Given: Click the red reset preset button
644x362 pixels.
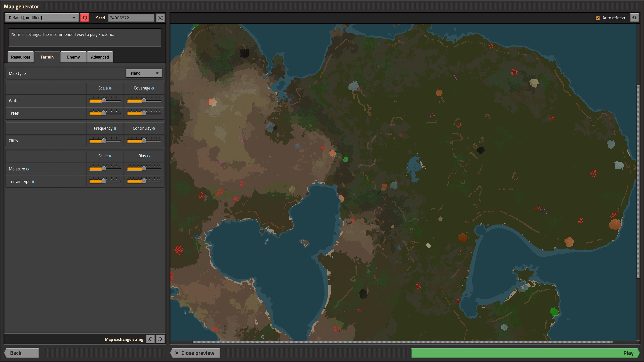Looking at the screenshot, I should [85, 18].
